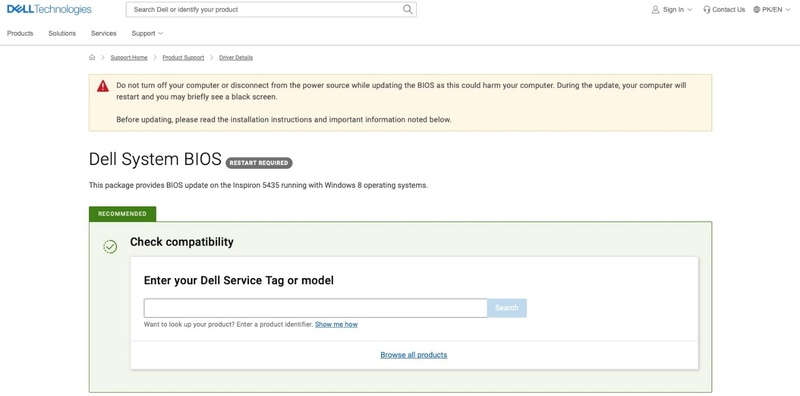Screen dimensions: 800x396
Task: Open the Products menu
Action: (20, 33)
